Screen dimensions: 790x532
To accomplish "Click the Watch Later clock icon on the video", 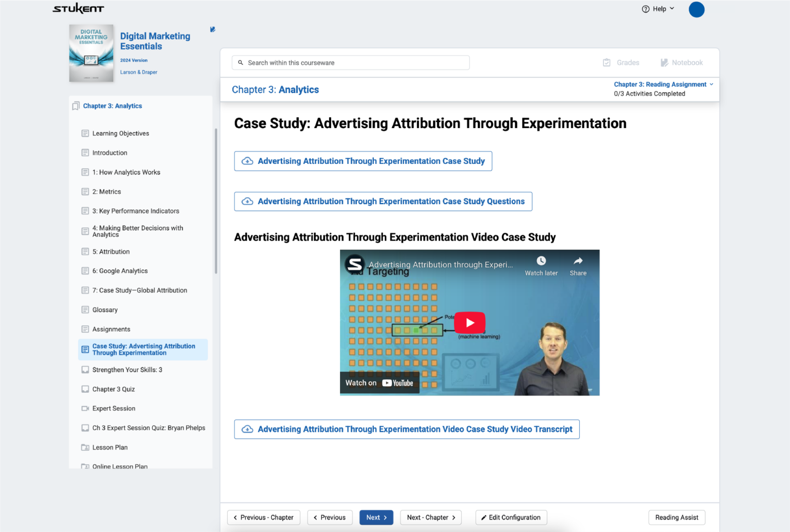I will [541, 260].
